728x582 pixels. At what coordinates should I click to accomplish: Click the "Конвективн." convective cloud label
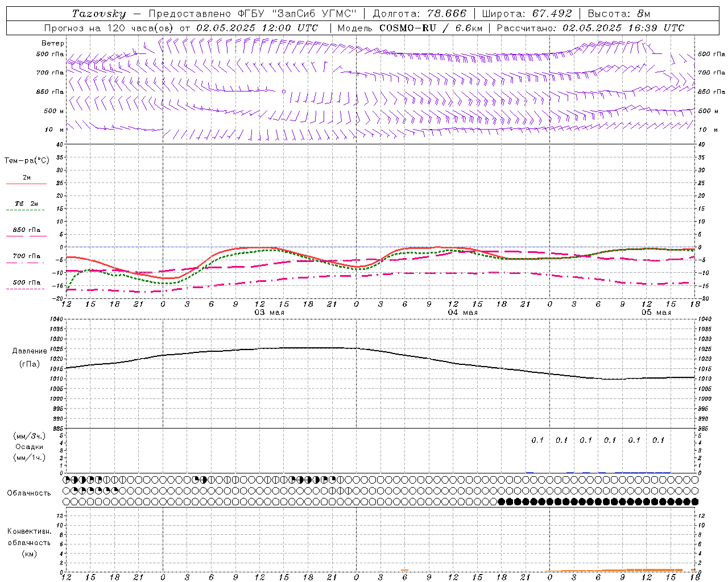pyautogui.click(x=30, y=531)
